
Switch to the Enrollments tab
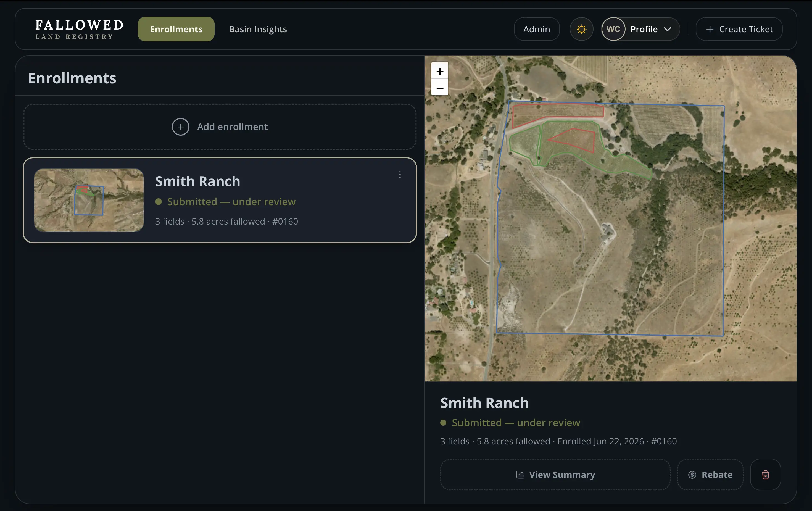tap(176, 29)
